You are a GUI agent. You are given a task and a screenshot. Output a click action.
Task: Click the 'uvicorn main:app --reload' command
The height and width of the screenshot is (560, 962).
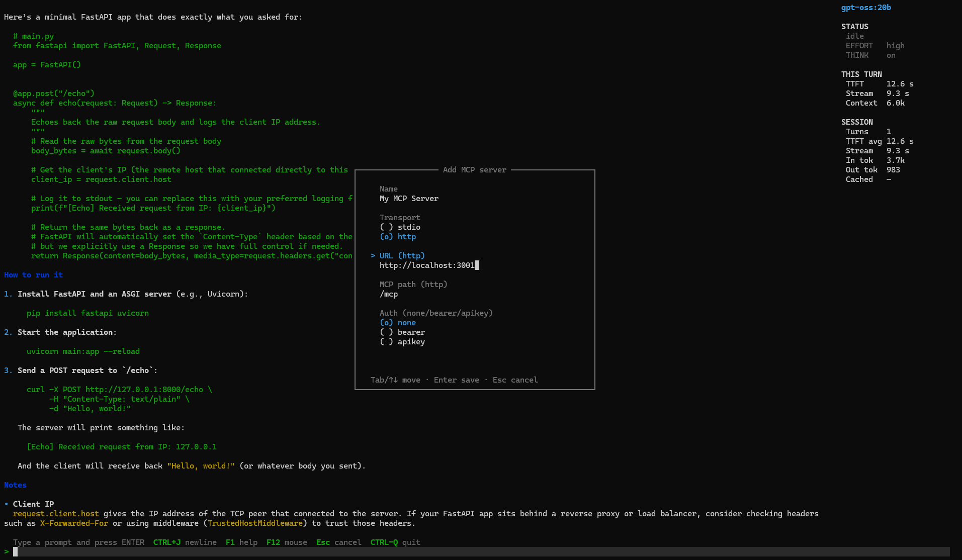pos(83,351)
